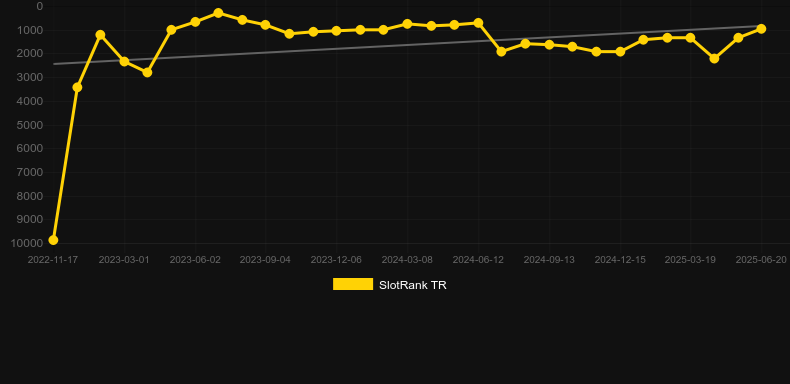
Task: Select the data point above 2023-03-01
Action: pos(124,61)
